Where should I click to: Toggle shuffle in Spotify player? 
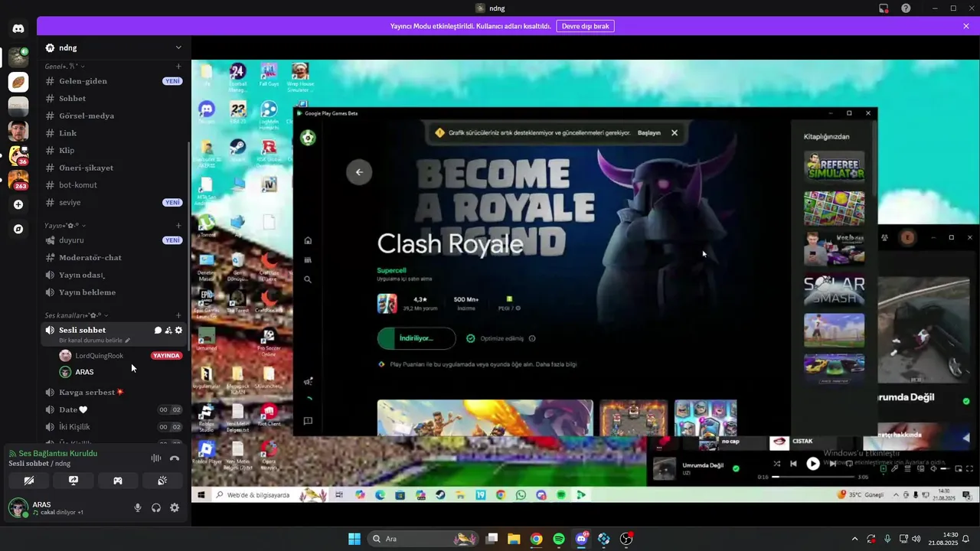pos(777,464)
